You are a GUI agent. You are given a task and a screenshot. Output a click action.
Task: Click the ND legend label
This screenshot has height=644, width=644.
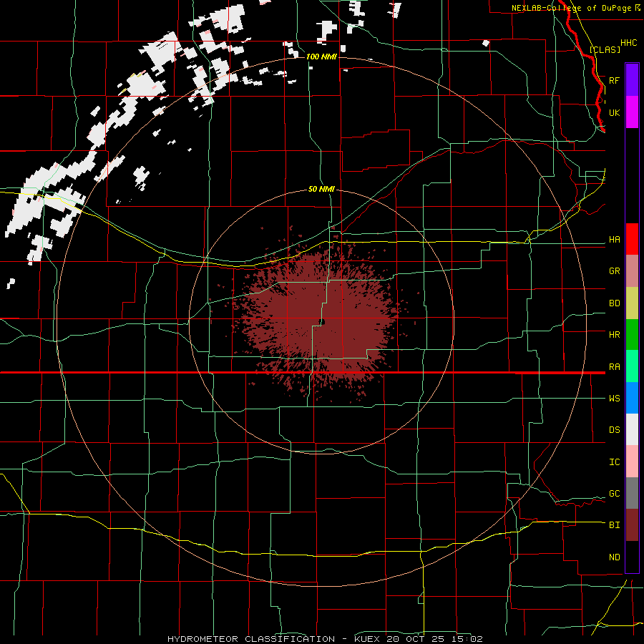614,557
